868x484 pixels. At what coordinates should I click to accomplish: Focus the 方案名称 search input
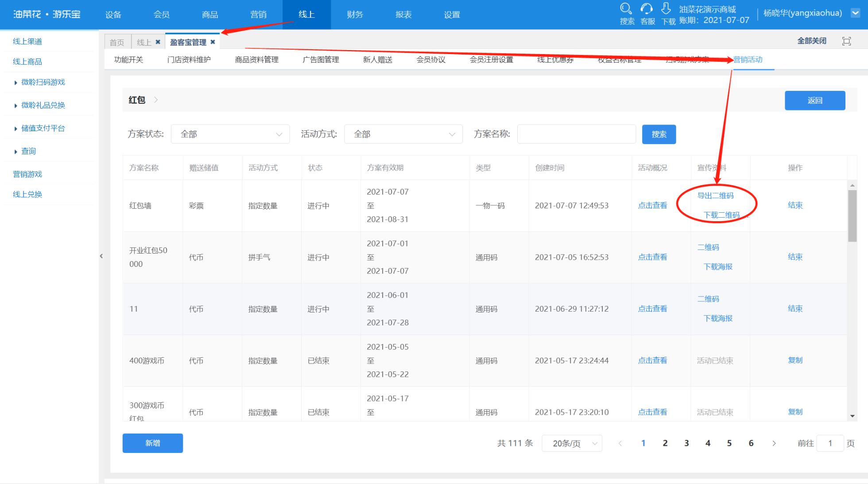click(x=577, y=134)
